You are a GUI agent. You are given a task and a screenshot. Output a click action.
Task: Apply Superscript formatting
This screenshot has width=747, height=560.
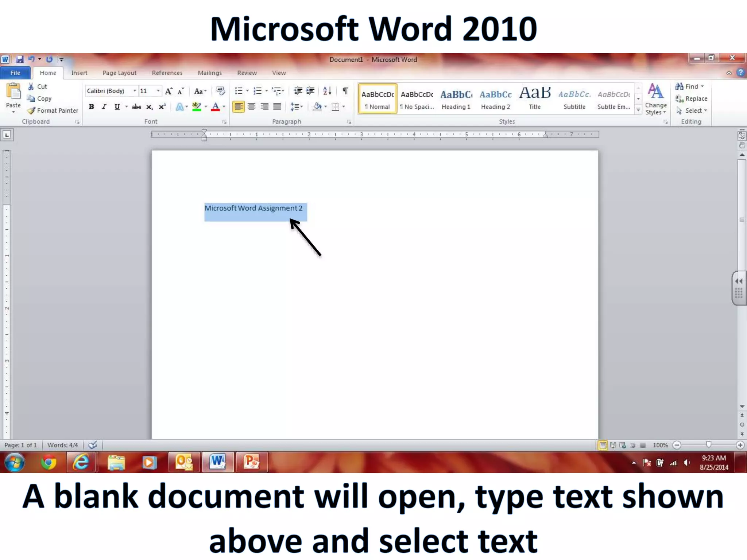click(x=162, y=107)
